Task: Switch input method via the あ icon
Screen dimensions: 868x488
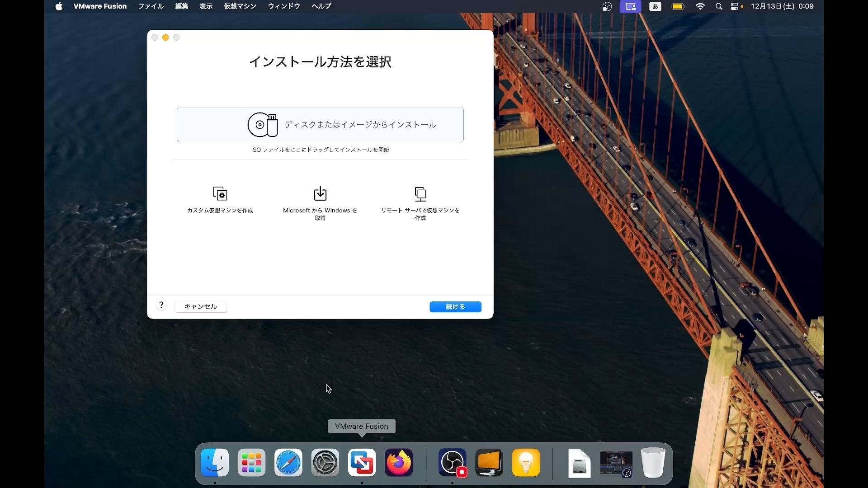Action: pos(655,6)
